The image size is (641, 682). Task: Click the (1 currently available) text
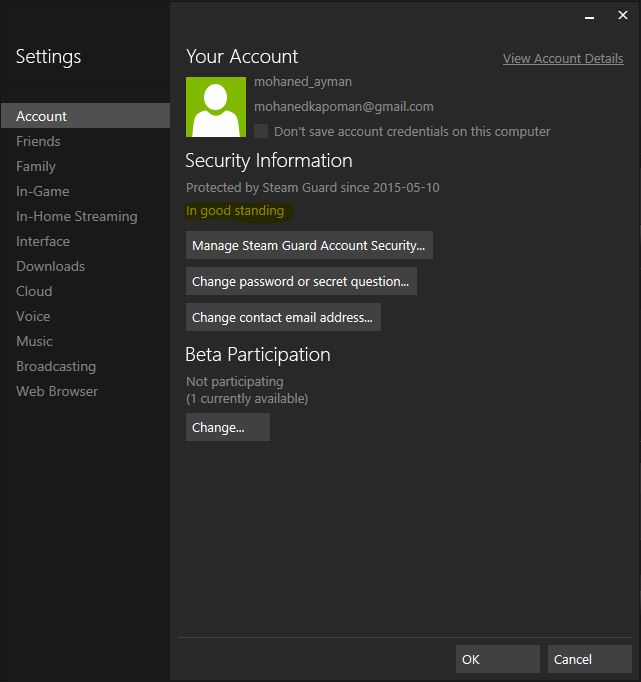pos(247,398)
